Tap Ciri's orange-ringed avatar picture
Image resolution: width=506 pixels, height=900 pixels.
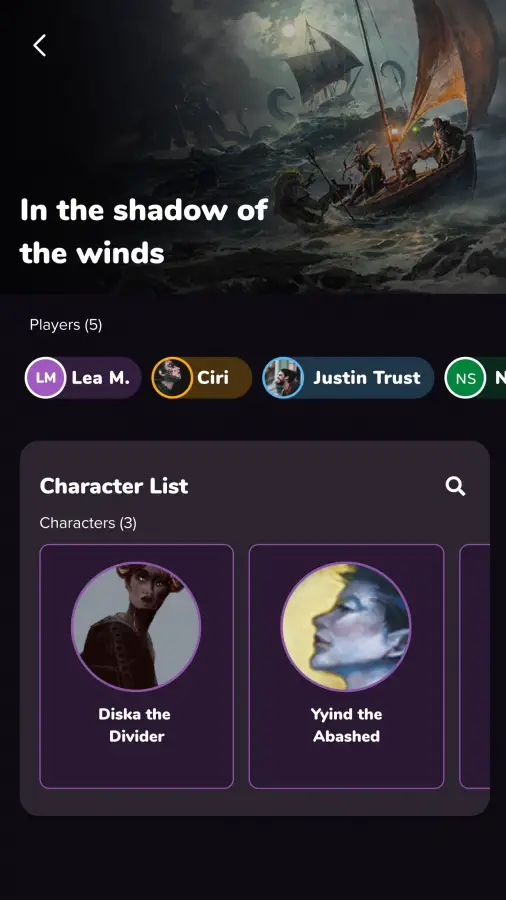click(x=172, y=378)
